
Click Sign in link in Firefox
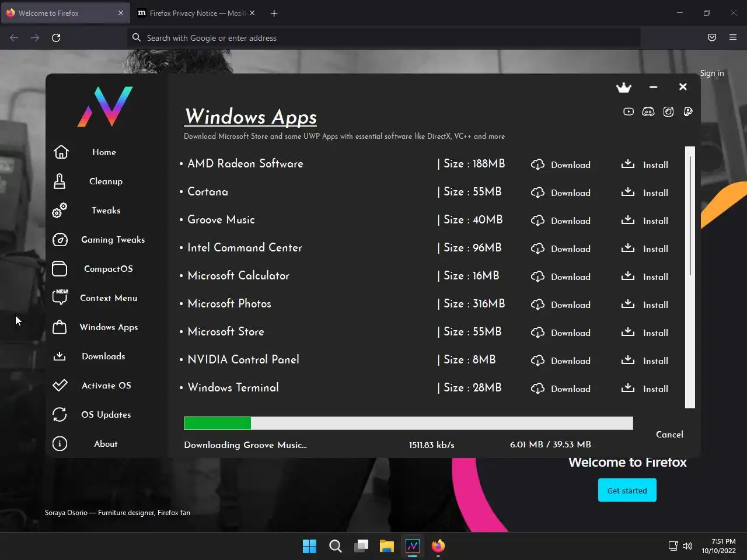tap(712, 73)
